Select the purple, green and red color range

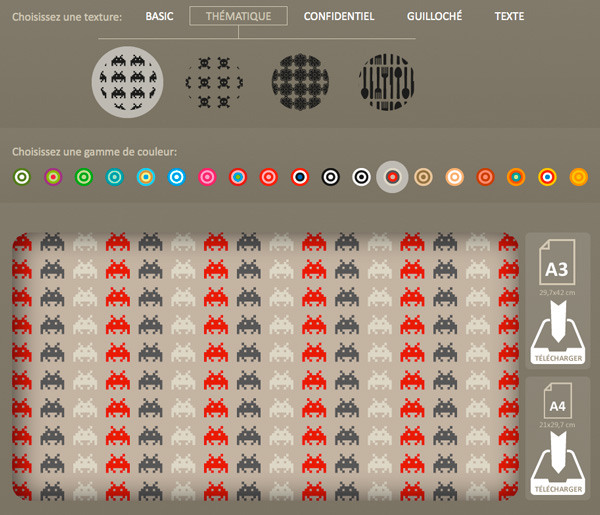53,177
